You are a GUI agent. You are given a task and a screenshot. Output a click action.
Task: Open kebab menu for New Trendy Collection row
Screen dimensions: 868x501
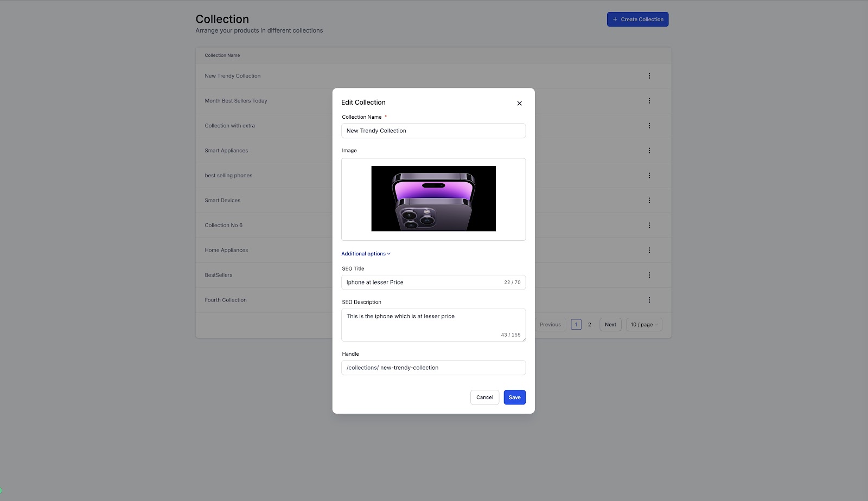click(649, 76)
